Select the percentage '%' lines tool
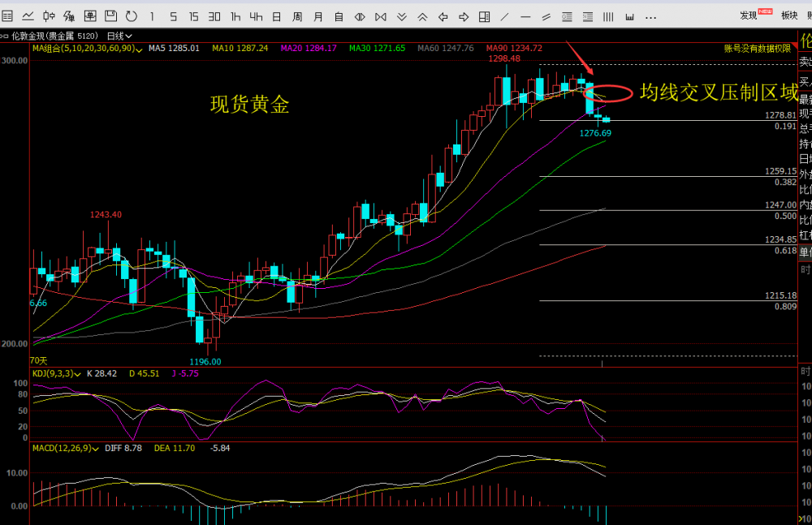Image resolution: width=812 pixels, height=525 pixels. click(588, 17)
